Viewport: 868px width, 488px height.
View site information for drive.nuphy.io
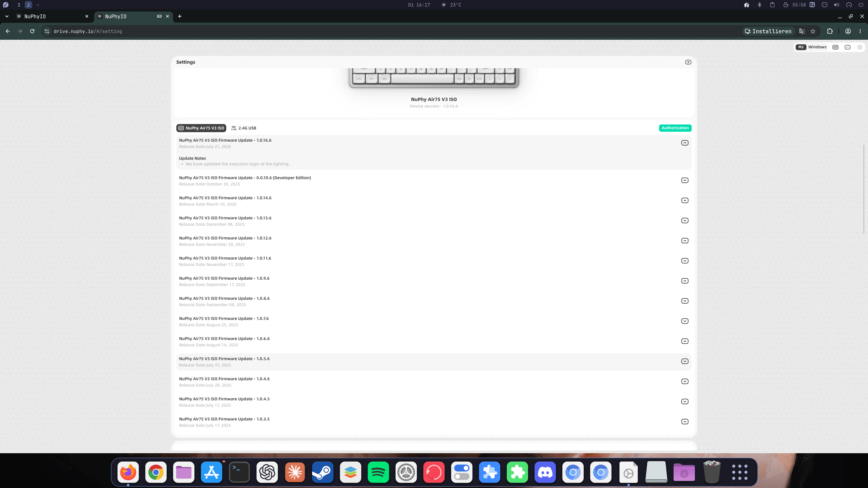[47, 31]
